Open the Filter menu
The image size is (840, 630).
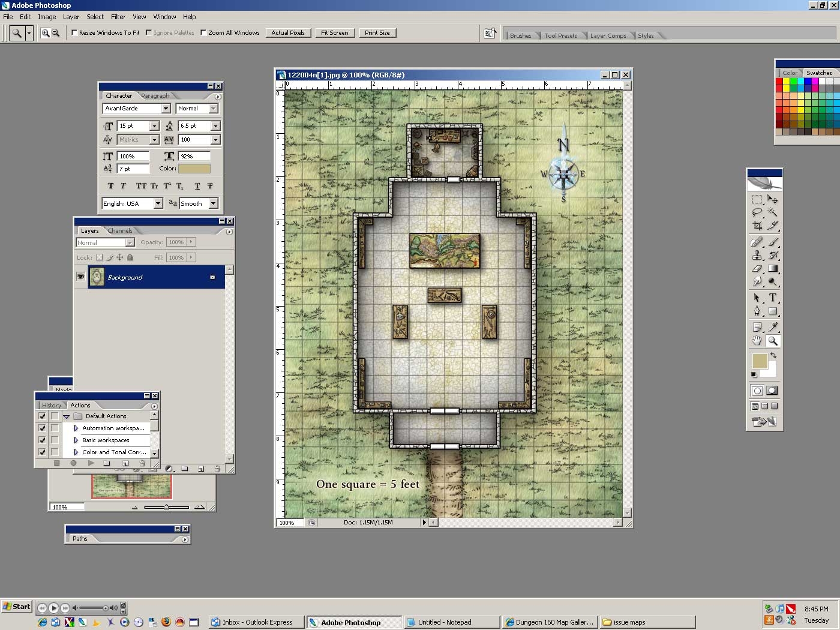[x=118, y=17]
